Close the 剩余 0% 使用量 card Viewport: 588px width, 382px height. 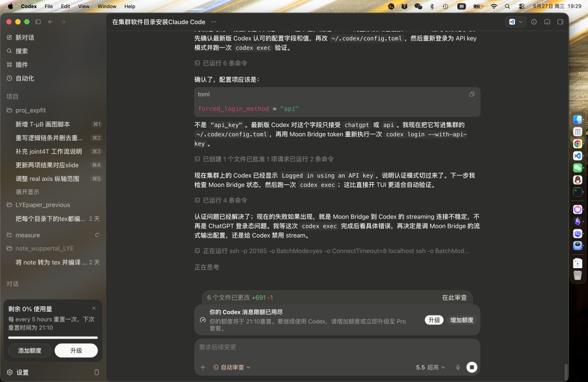pos(94,308)
